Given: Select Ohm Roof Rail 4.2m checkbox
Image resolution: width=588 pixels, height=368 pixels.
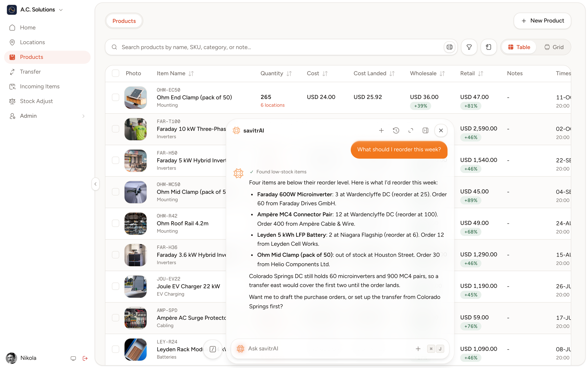Looking at the screenshot, I should pyautogui.click(x=116, y=223).
